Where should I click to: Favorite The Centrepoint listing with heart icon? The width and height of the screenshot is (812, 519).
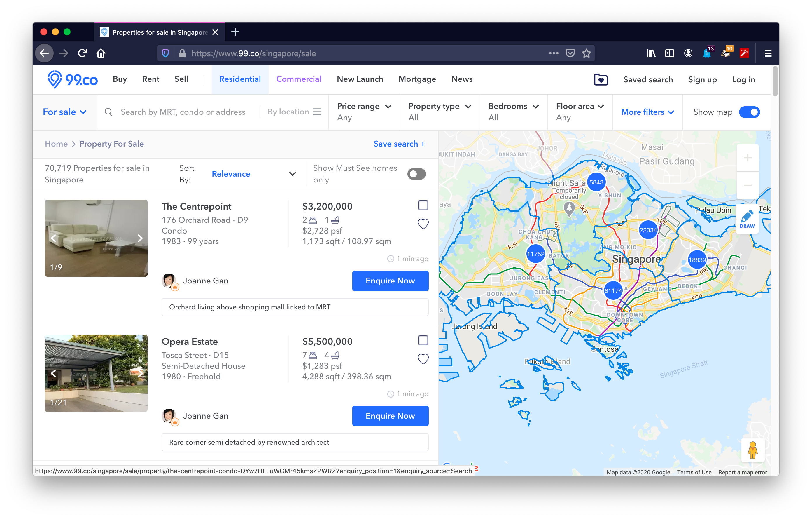coord(423,224)
